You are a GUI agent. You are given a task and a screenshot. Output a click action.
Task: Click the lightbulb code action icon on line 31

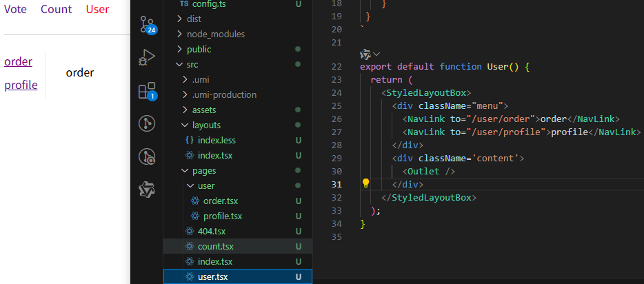tap(365, 183)
